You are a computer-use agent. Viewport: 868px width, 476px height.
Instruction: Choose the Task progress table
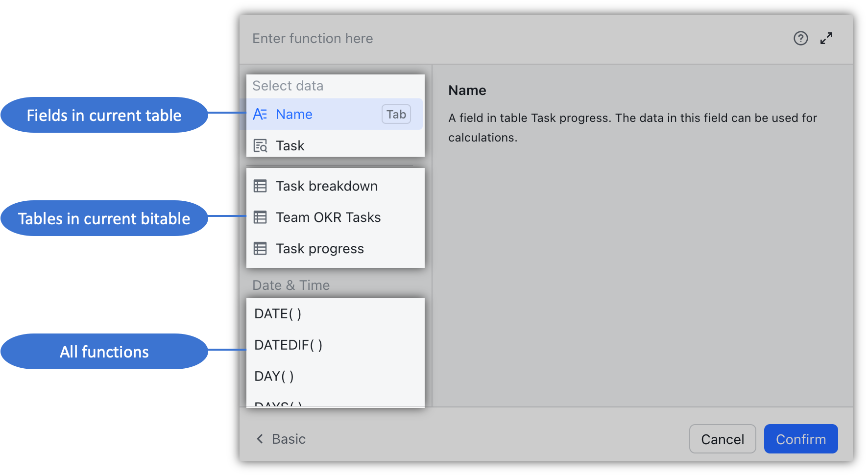pyautogui.click(x=335, y=249)
